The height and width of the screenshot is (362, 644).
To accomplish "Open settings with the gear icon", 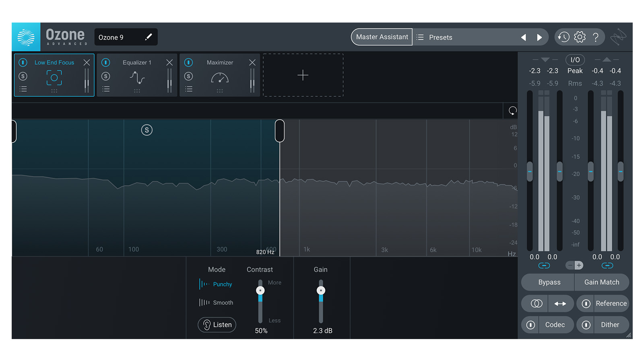I will [580, 37].
